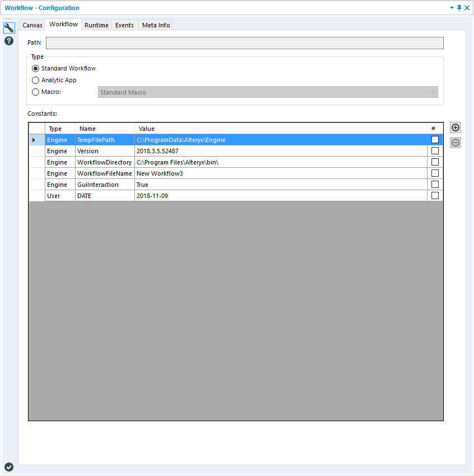Click the pin icon to dock the panel
The height and width of the screenshot is (476, 474).
[x=459, y=8]
